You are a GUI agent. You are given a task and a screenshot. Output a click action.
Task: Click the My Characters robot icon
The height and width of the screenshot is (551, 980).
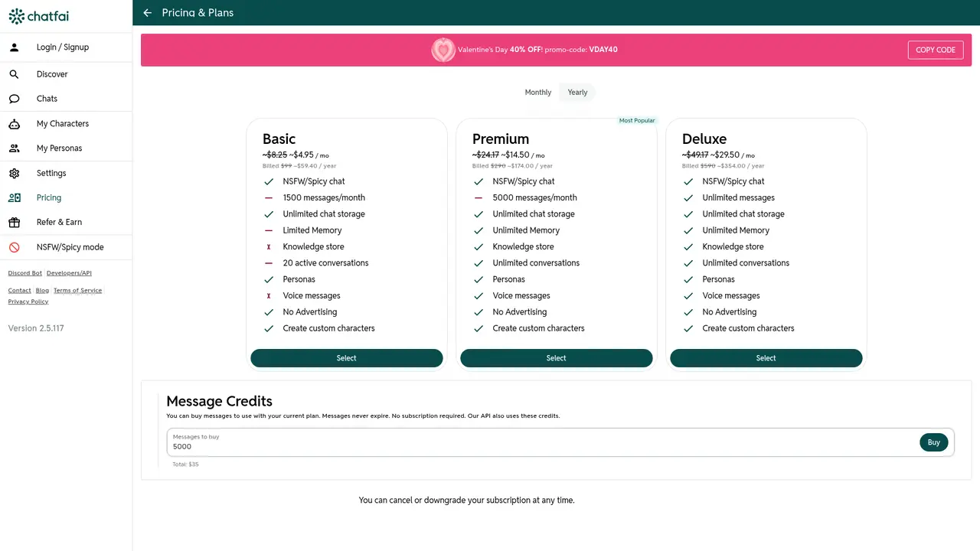(x=14, y=124)
